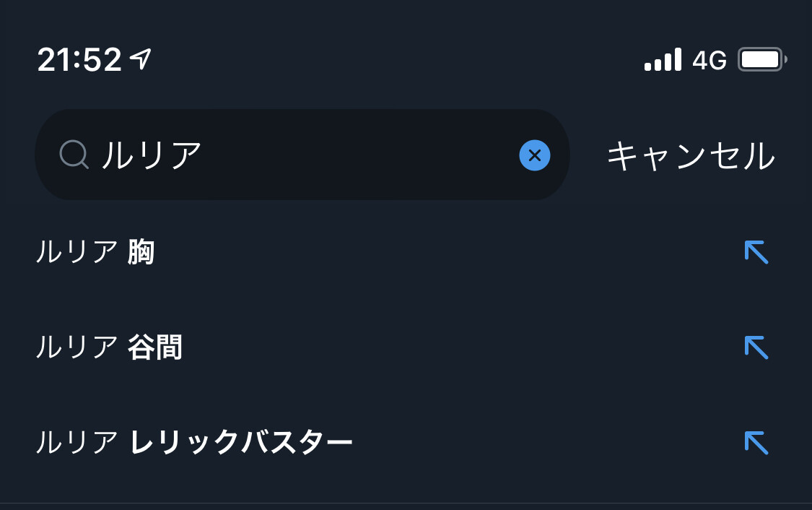
Task: Tap the bold レリックバスター text
Action: 241,443
